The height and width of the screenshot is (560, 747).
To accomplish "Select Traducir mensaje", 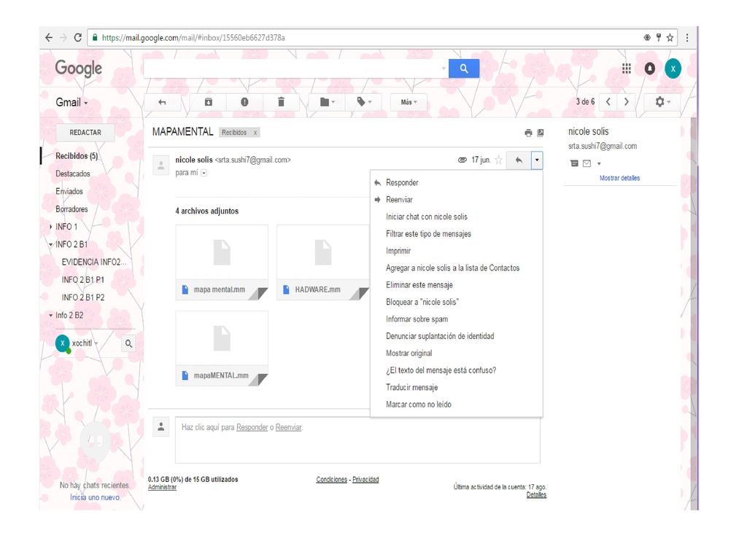I will [457, 388].
